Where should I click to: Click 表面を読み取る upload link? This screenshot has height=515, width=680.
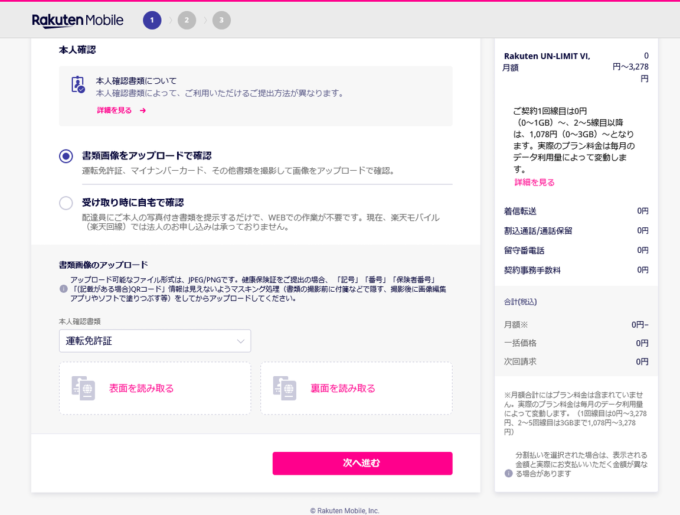(x=141, y=388)
